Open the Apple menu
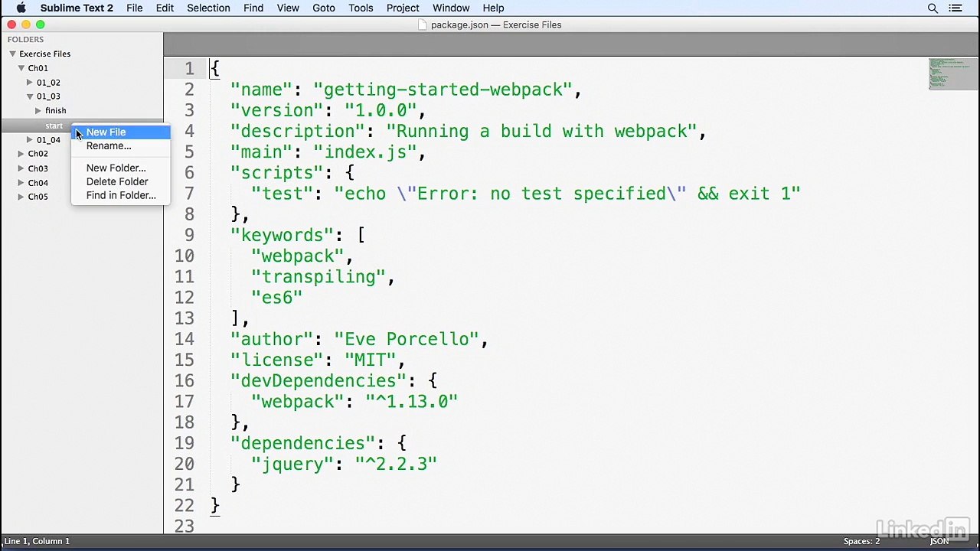Viewport: 980px width, 551px height. click(x=21, y=8)
